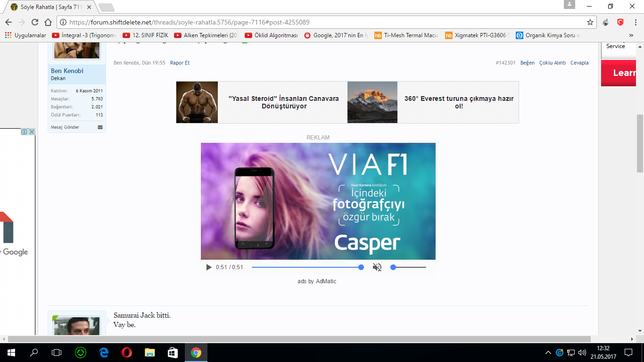Open bookmark Organik Kimya Soru
Screen dimensions: 644x362
click(548, 35)
